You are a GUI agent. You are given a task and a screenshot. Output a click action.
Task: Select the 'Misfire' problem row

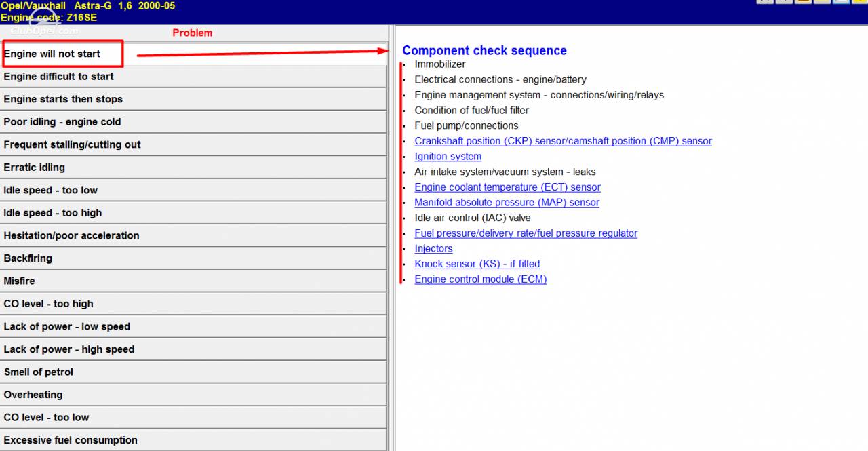point(193,281)
